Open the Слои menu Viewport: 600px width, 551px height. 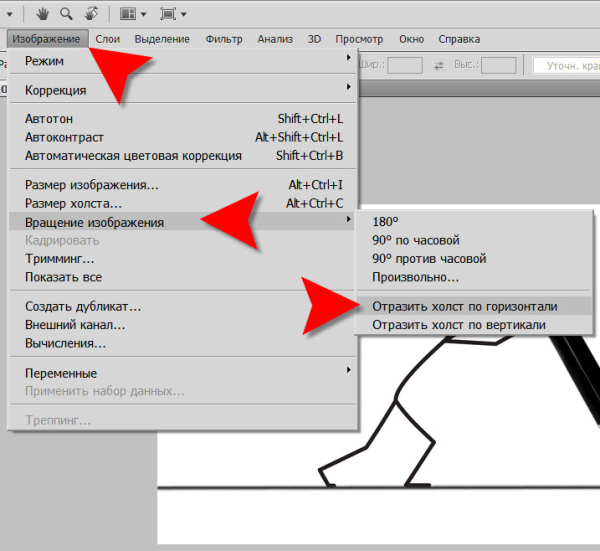pos(108,39)
